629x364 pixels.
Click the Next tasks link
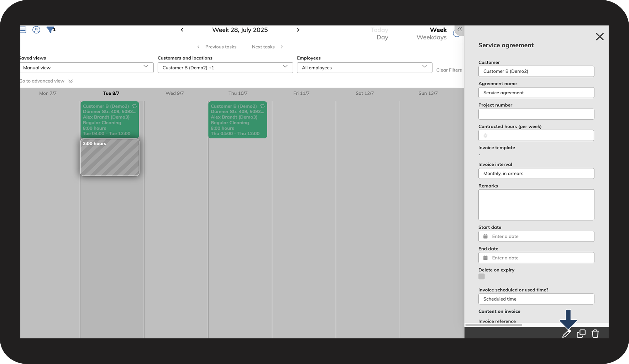pyautogui.click(x=263, y=47)
